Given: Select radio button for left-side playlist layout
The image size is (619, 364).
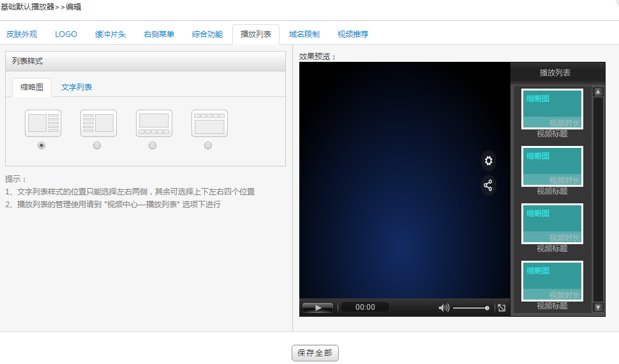Looking at the screenshot, I should tap(97, 145).
